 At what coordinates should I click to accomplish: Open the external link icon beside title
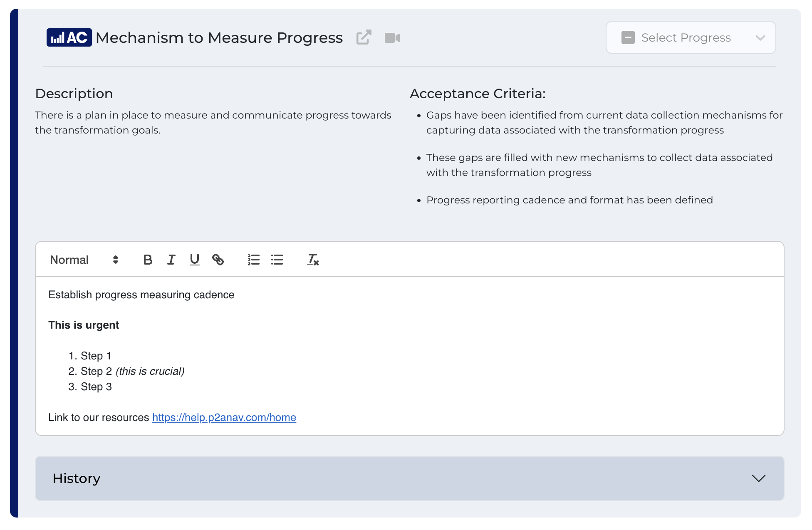pos(364,37)
